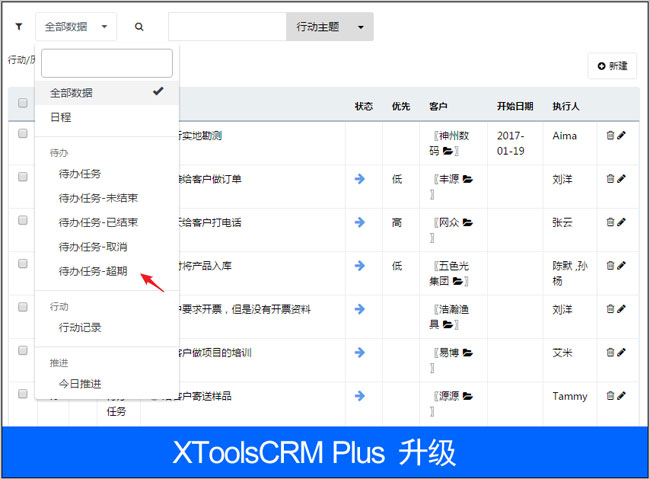Image resolution: width=650 pixels, height=479 pixels.
Task: Click the pencil icon in 艾米 row
Action: [621, 352]
